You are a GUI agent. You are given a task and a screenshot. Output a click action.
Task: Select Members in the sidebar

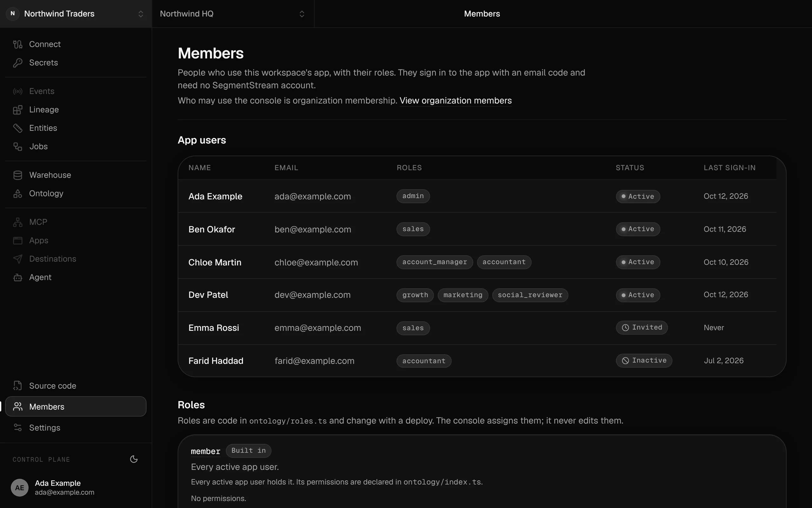click(x=76, y=406)
